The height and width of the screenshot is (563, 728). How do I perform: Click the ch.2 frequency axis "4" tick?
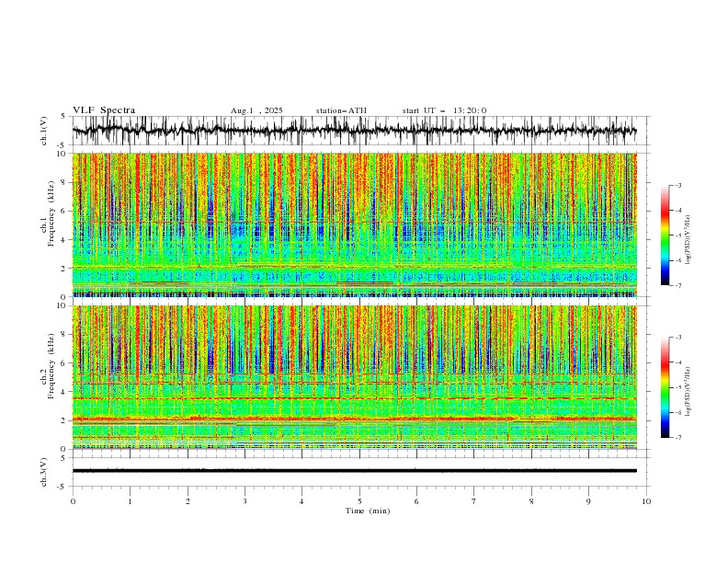click(x=63, y=392)
